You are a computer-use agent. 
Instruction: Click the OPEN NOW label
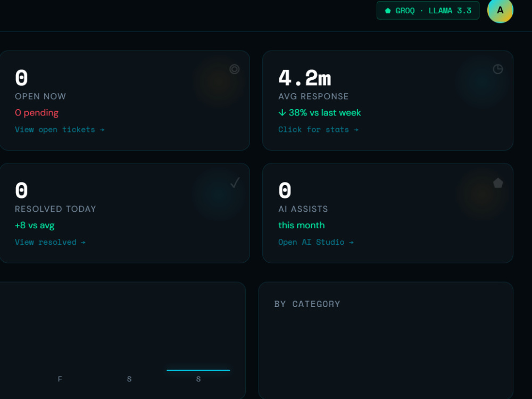click(40, 96)
